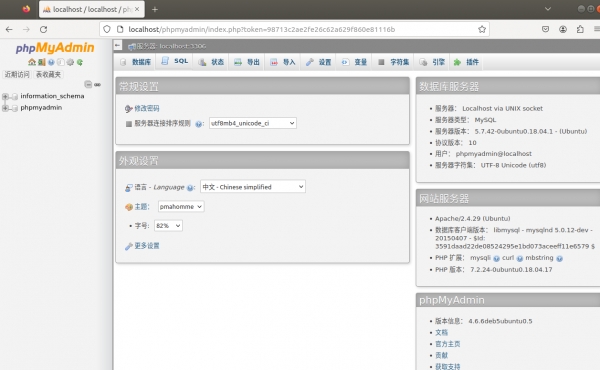This screenshot has height=370, width=600.
Task: Open navigation panel settings gear icon
Action: pos(70,62)
